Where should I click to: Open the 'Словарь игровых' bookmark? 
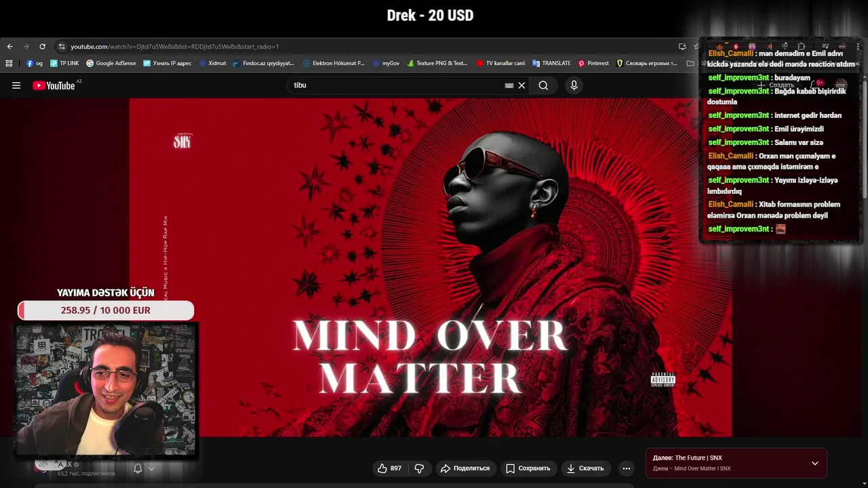646,63
